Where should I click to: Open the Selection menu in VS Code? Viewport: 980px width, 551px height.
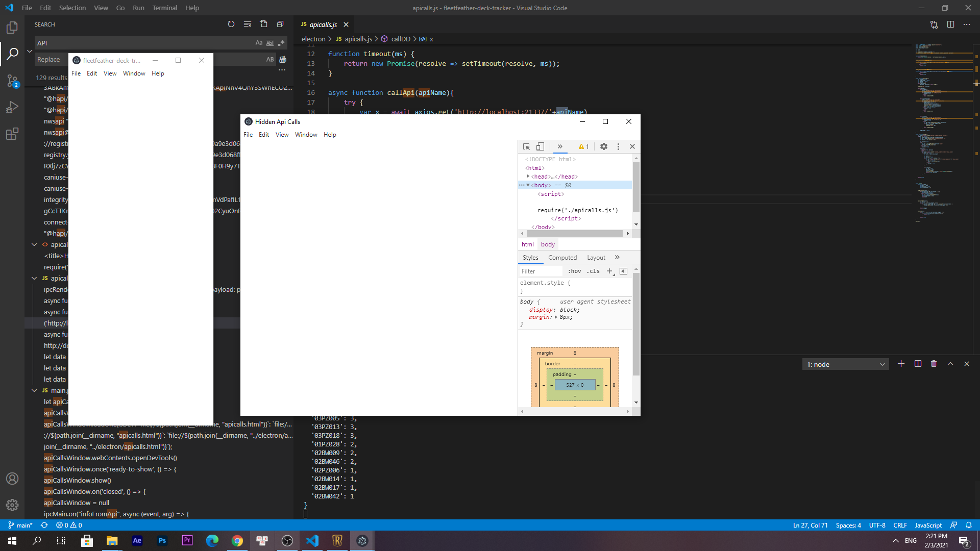coord(72,8)
